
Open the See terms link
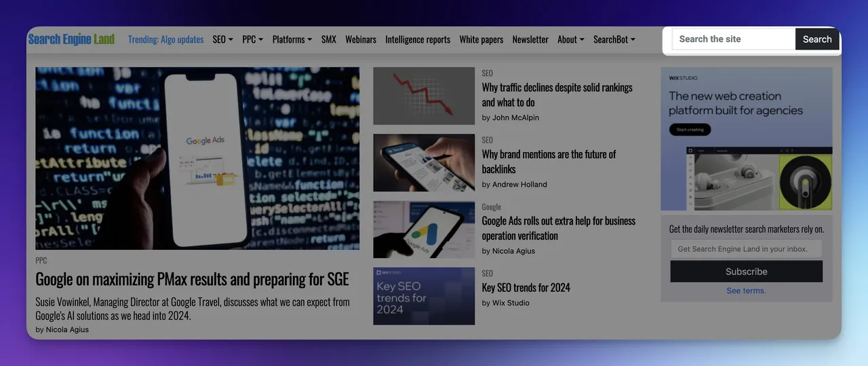tap(747, 291)
